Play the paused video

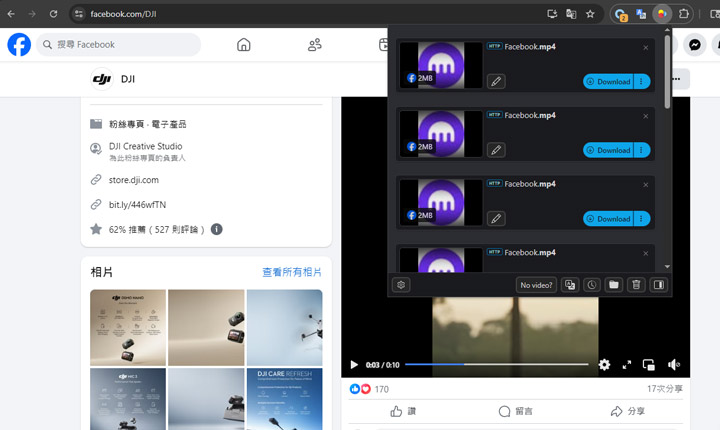[354, 365]
